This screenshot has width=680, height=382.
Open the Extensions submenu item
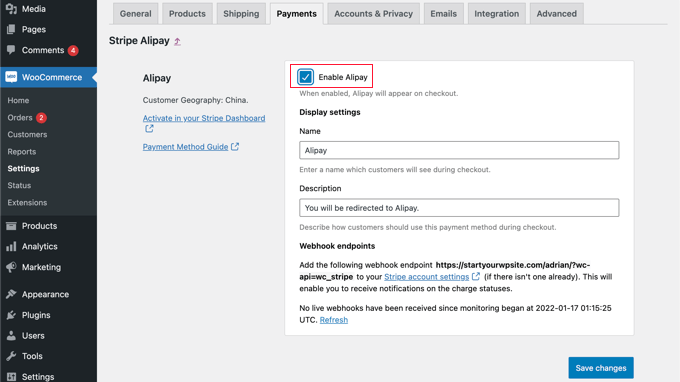coord(27,202)
